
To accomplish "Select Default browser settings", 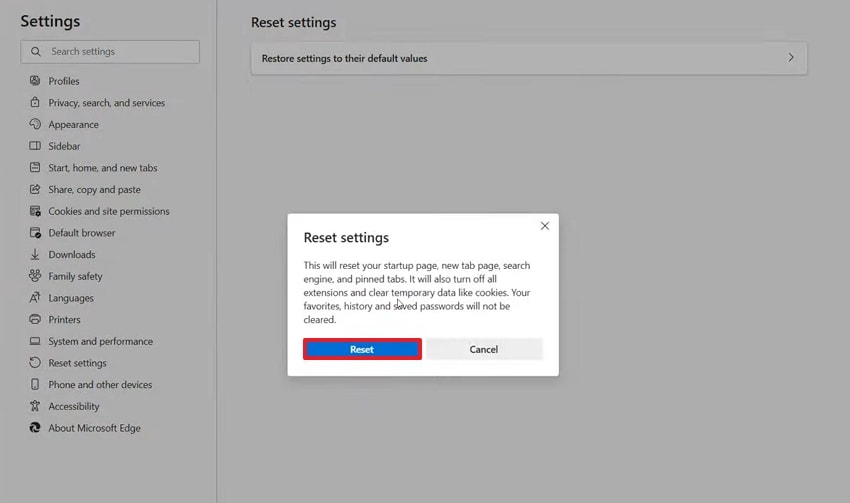I will [x=82, y=233].
